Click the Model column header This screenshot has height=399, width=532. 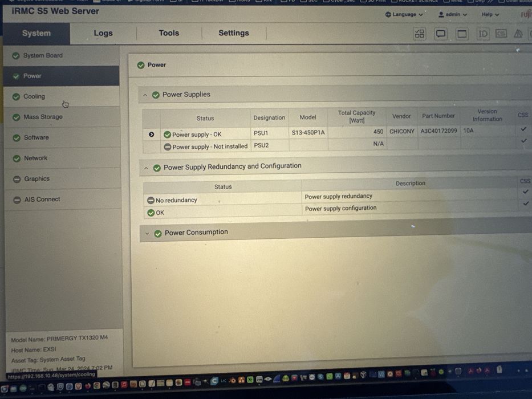308,117
